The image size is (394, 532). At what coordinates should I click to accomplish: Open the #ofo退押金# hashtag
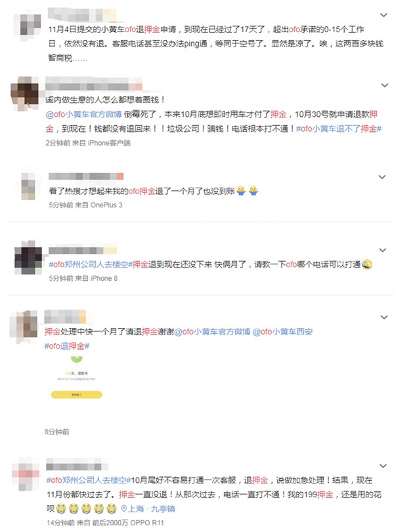coord(67,346)
